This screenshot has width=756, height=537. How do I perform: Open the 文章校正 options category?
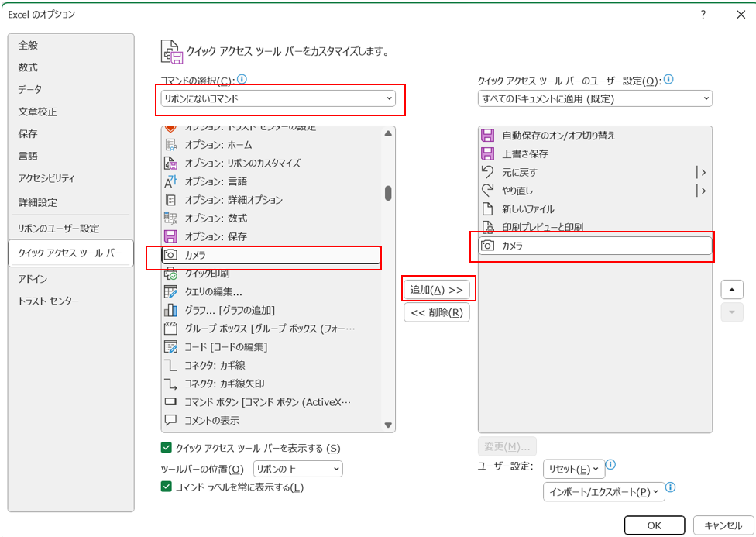click(x=38, y=112)
